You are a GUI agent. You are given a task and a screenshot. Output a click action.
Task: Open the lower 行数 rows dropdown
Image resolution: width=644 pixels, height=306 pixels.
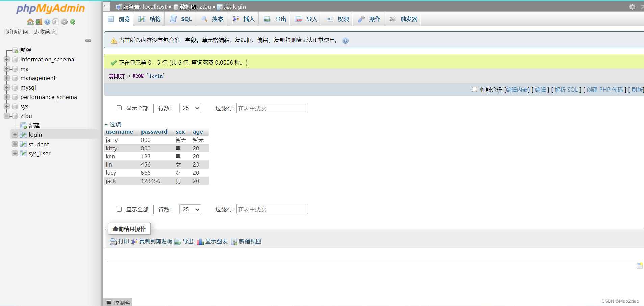coord(190,209)
